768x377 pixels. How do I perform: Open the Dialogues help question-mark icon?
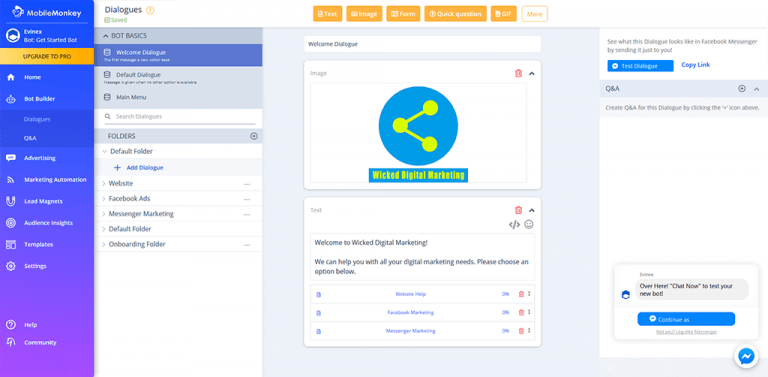tap(150, 10)
